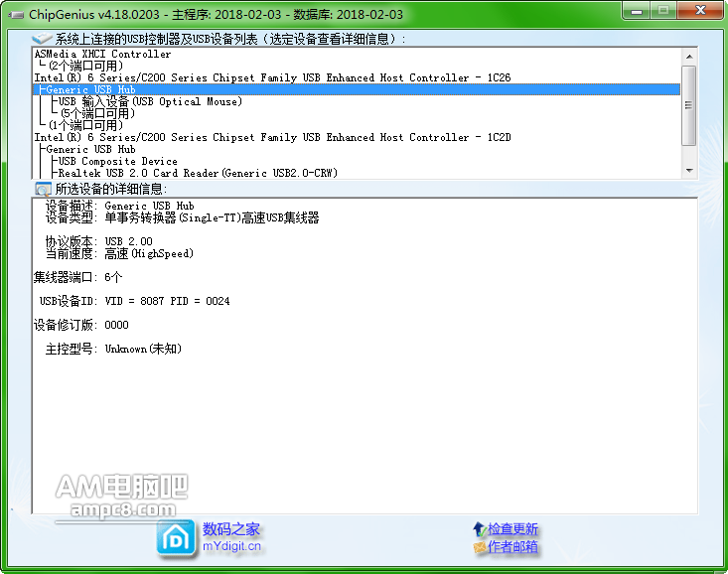Screen dimensions: 728x574
Task: Minimize the ChipGenius window
Action: [x=637, y=10]
